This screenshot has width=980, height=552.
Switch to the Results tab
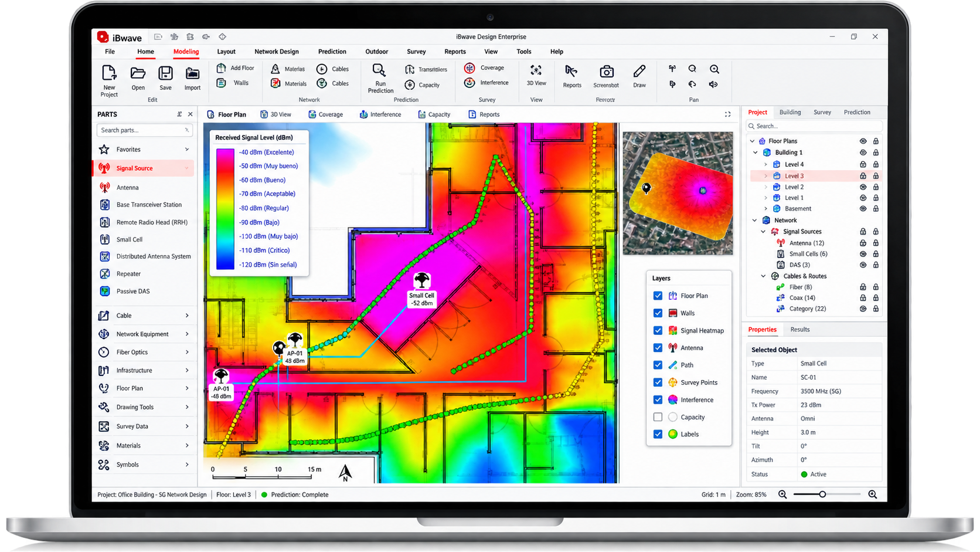coord(800,330)
